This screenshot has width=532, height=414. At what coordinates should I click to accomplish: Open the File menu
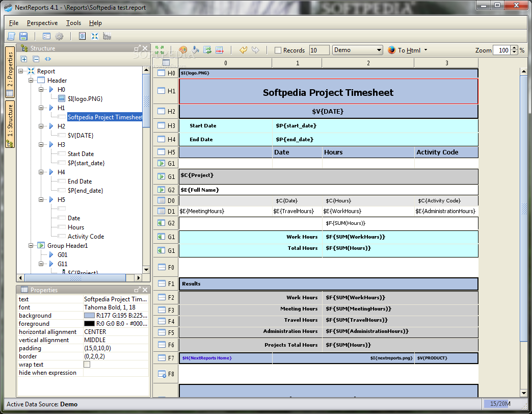pos(14,23)
